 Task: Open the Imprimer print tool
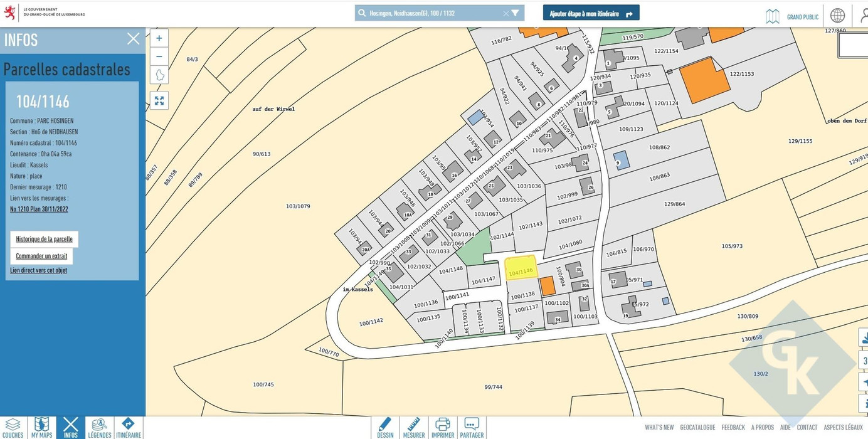coord(443,428)
